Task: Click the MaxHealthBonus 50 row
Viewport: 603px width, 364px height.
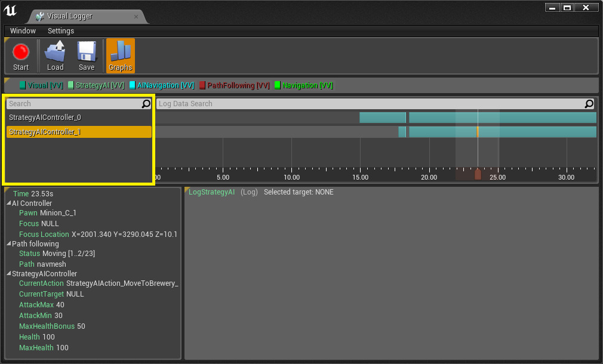Action: point(53,326)
